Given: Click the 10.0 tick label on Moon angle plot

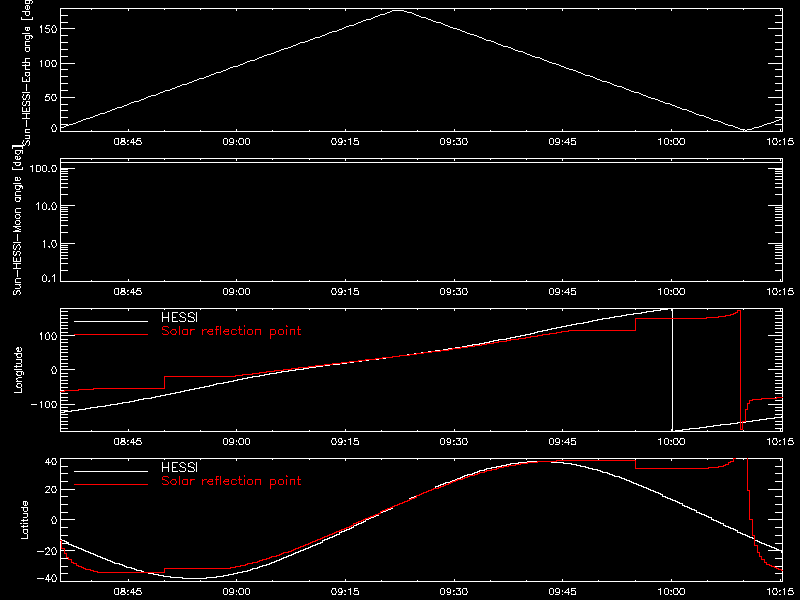Looking at the screenshot, I should click(x=46, y=206).
